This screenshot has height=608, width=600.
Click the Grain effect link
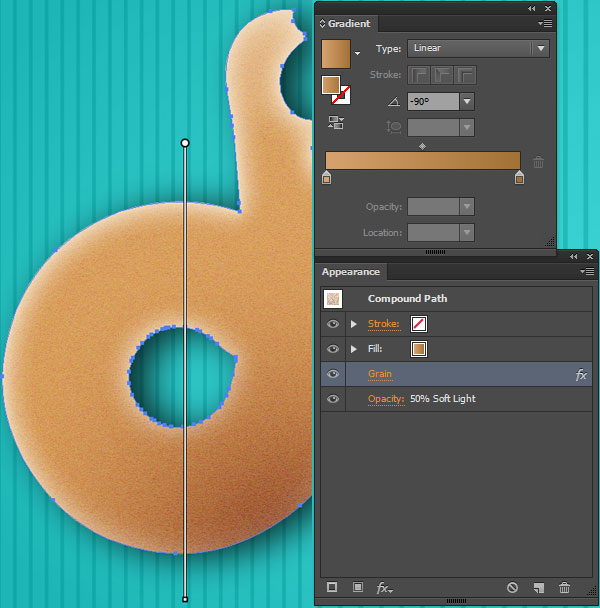click(x=380, y=374)
